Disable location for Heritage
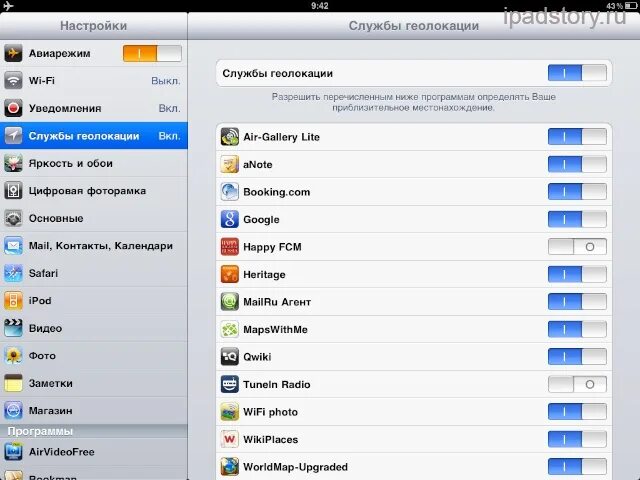 coord(577,274)
